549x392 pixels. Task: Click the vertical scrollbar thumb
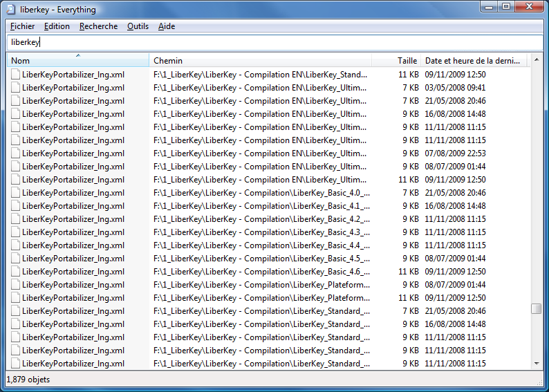(537, 309)
